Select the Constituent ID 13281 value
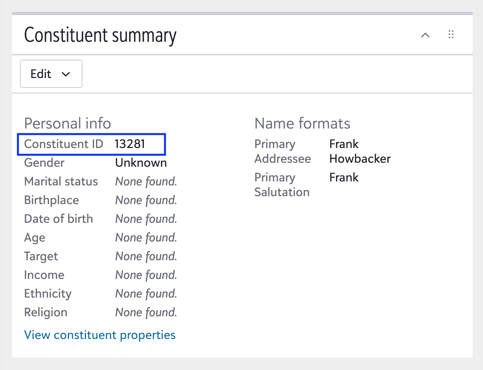483x370 pixels. (x=130, y=144)
